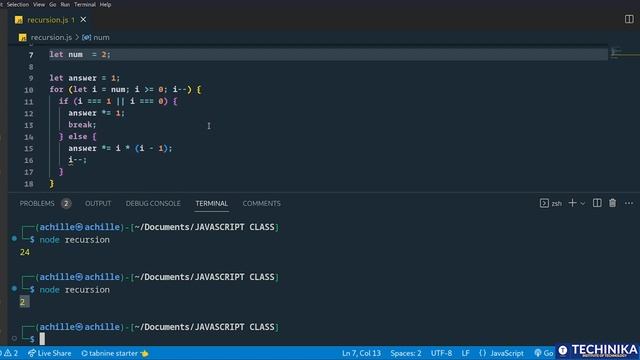
Task: Open the Help menu
Action: tap(105, 4)
